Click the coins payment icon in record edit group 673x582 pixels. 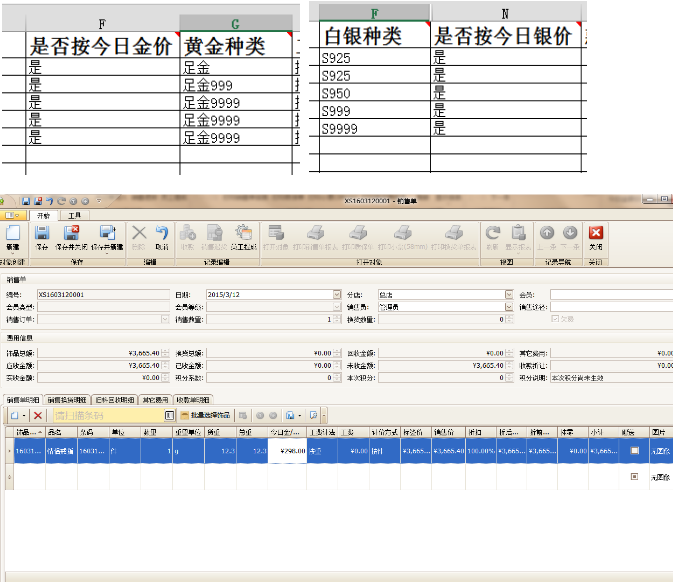coord(188,233)
